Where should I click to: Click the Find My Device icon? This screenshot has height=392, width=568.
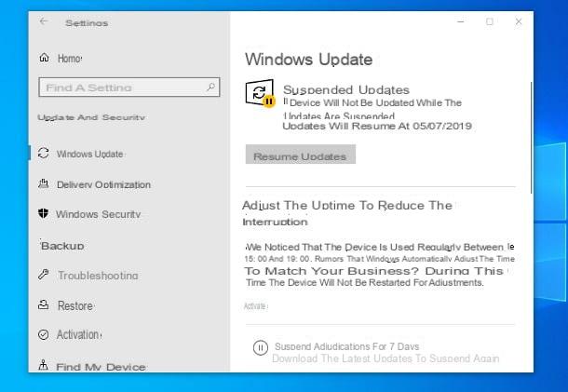(x=43, y=365)
